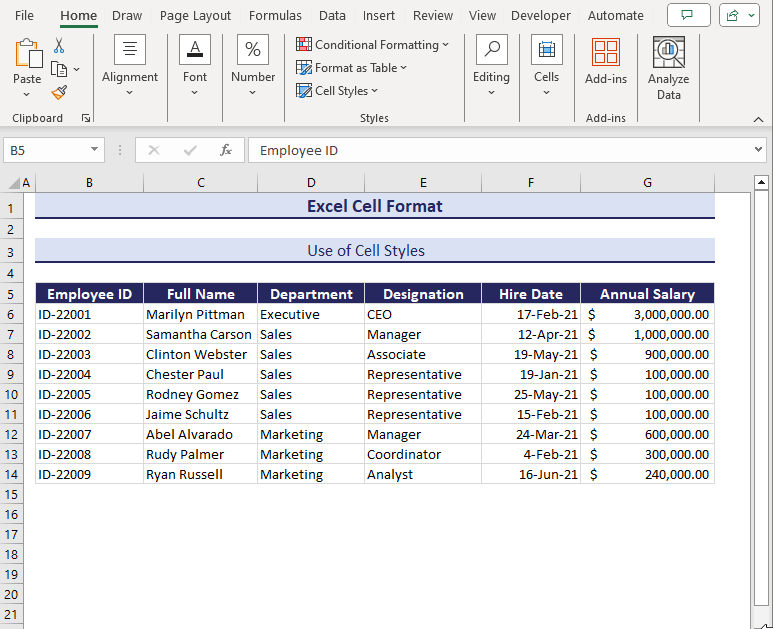Open the Clipboard dialog launcher
The height and width of the screenshot is (629, 773).
(86, 118)
